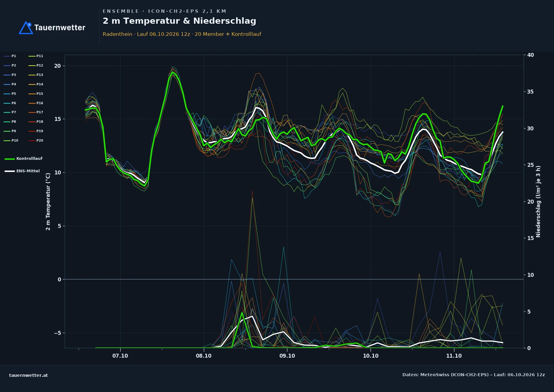Click the Tauernwetter mountain logo icon
Viewport: 554px width, 392px height.
click(26, 28)
